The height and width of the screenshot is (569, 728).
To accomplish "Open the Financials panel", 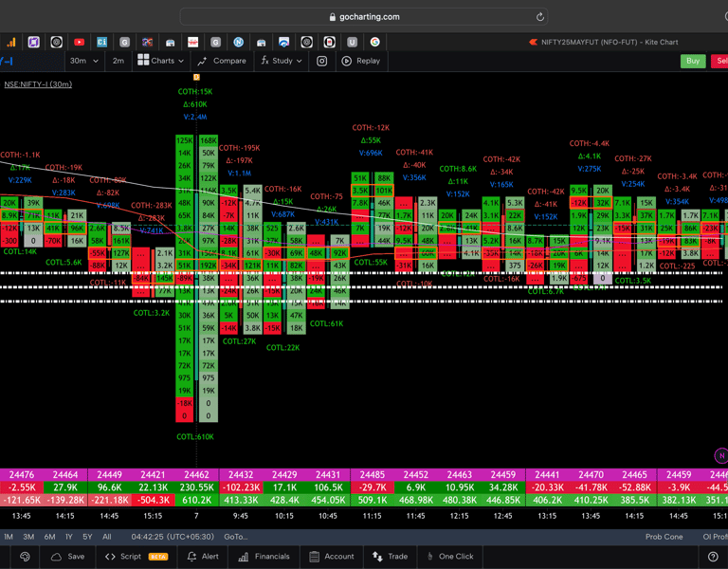I will coord(264,557).
